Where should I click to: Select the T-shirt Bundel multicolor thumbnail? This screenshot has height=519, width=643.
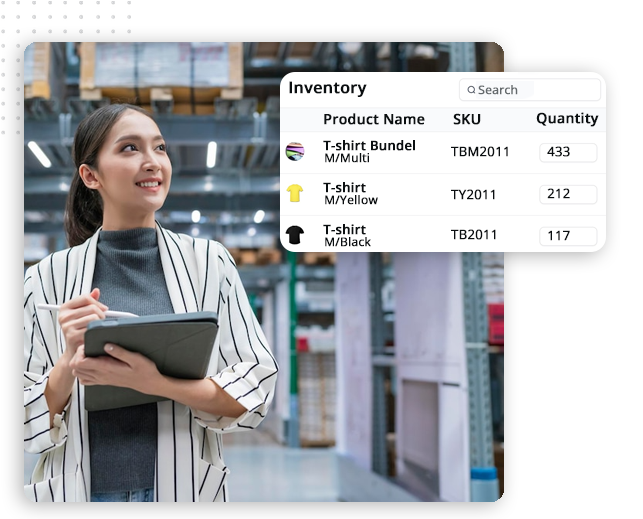tap(295, 151)
